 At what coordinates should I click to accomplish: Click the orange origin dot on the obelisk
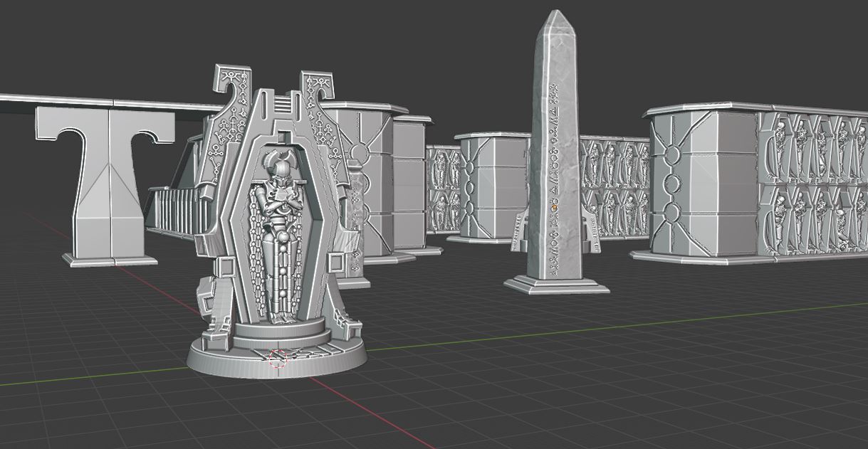click(x=553, y=206)
